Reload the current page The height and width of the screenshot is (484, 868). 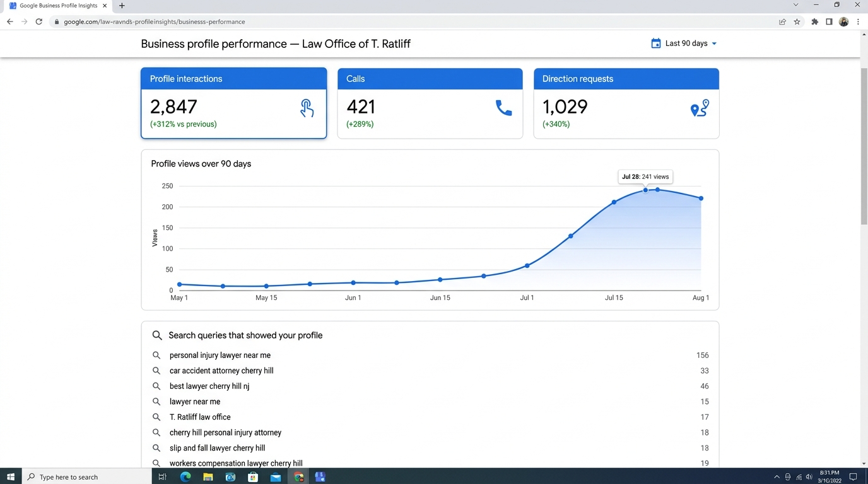pos(39,21)
